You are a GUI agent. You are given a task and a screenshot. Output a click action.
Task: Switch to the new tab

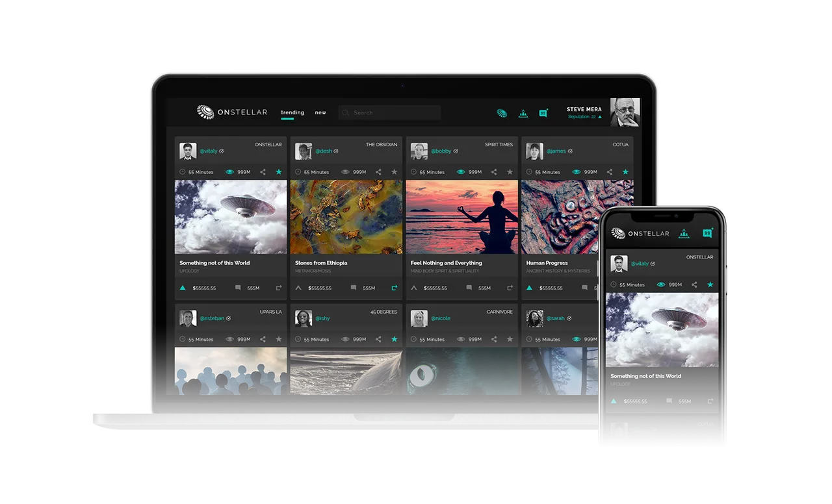pos(320,112)
